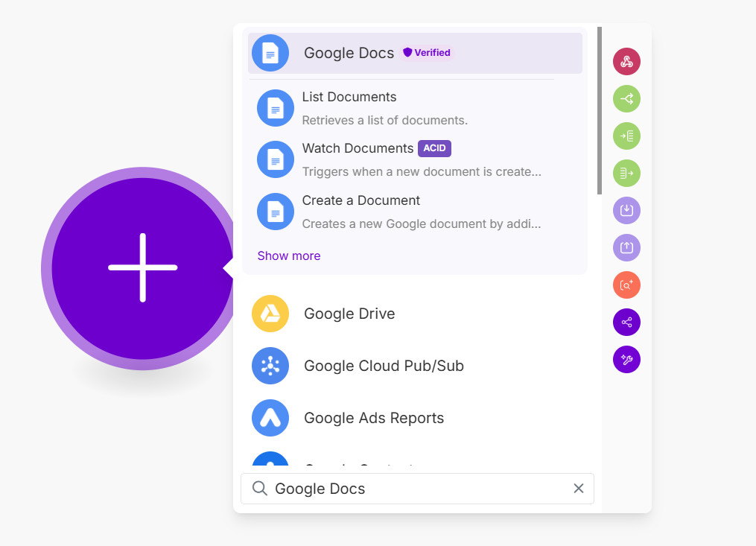The width and height of the screenshot is (756, 546).
Task: Choose the List Documents module
Action: pyautogui.click(x=415, y=108)
